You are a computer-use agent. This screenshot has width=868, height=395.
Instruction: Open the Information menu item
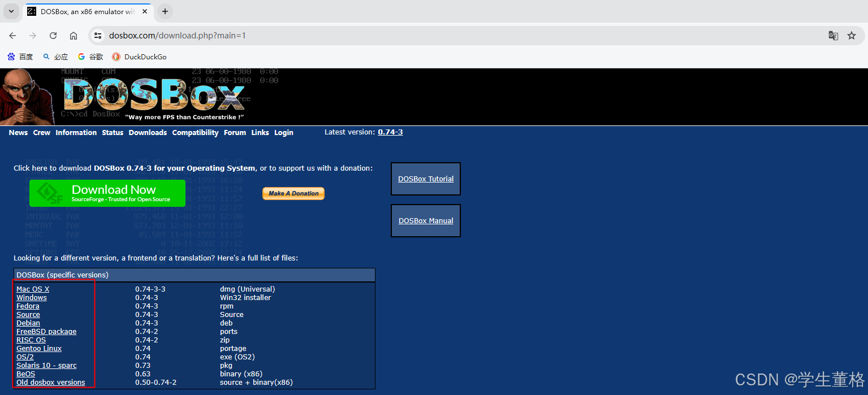(x=76, y=132)
